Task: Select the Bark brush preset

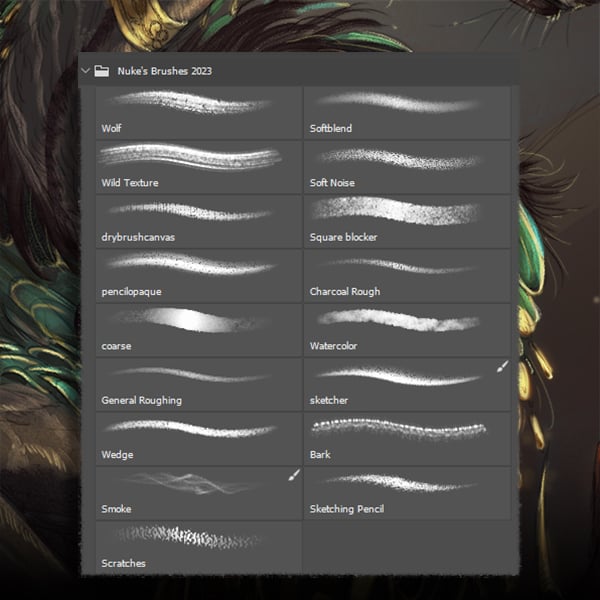Action: pos(407,439)
